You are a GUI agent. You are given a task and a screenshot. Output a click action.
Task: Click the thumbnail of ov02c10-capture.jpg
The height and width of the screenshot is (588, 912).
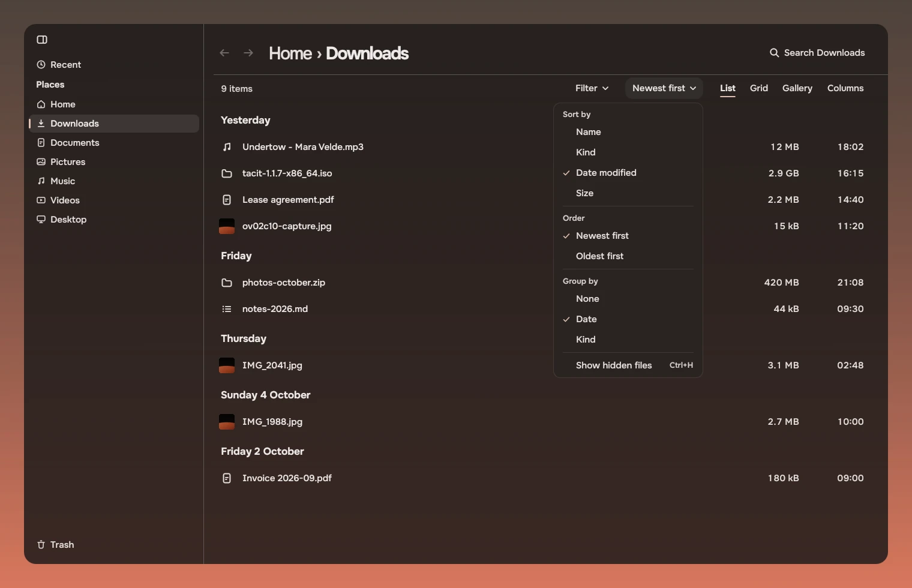coord(227,226)
